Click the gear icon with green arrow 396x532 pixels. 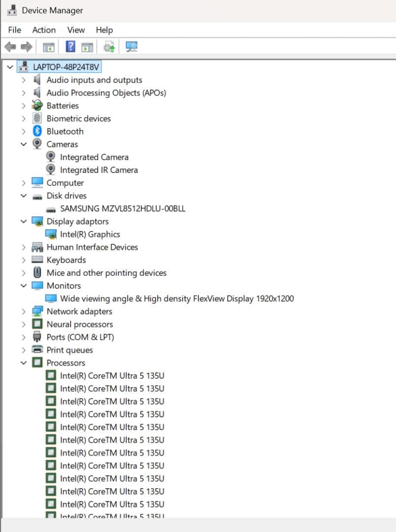pos(109,47)
